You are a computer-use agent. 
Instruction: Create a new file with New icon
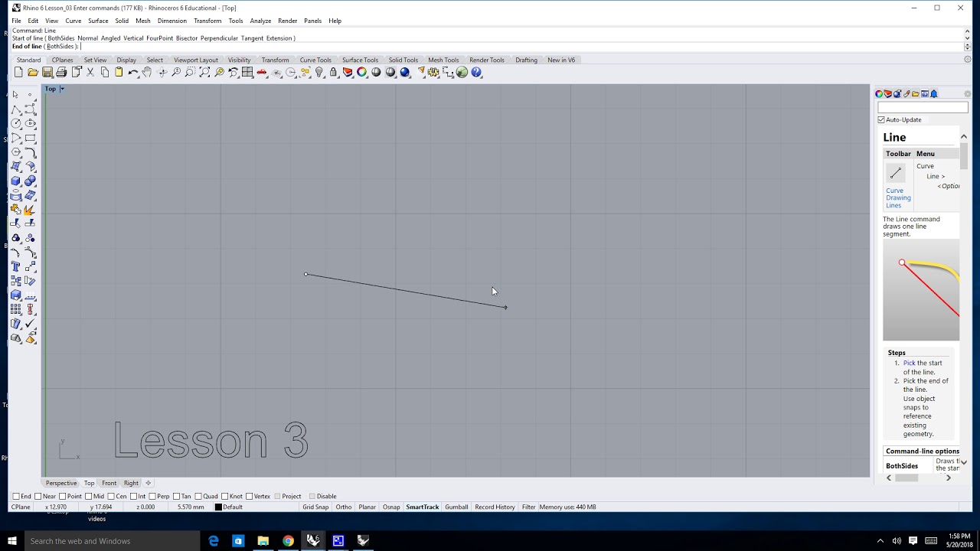[x=18, y=72]
